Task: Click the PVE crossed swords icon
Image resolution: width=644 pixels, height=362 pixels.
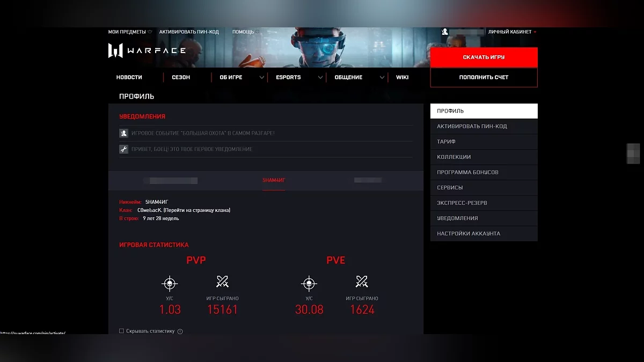Action: click(362, 282)
